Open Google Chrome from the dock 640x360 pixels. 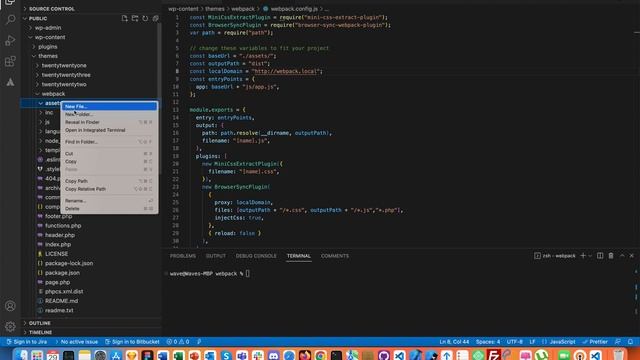[320, 355]
